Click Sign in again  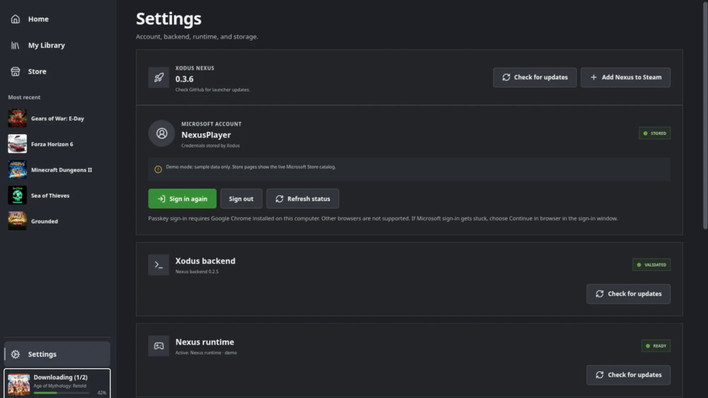coord(182,199)
